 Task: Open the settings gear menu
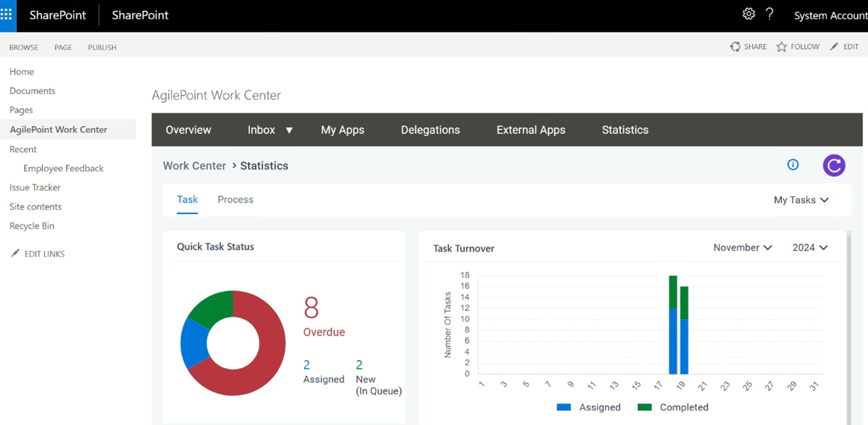[749, 14]
